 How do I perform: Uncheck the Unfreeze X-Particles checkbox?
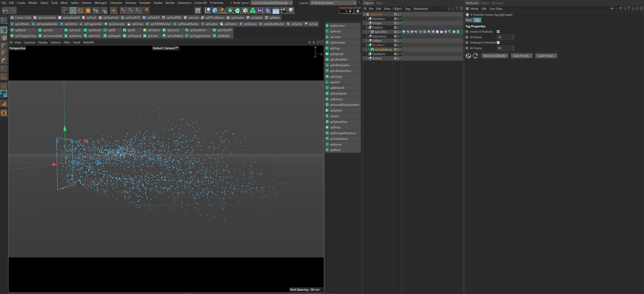pyautogui.click(x=498, y=43)
